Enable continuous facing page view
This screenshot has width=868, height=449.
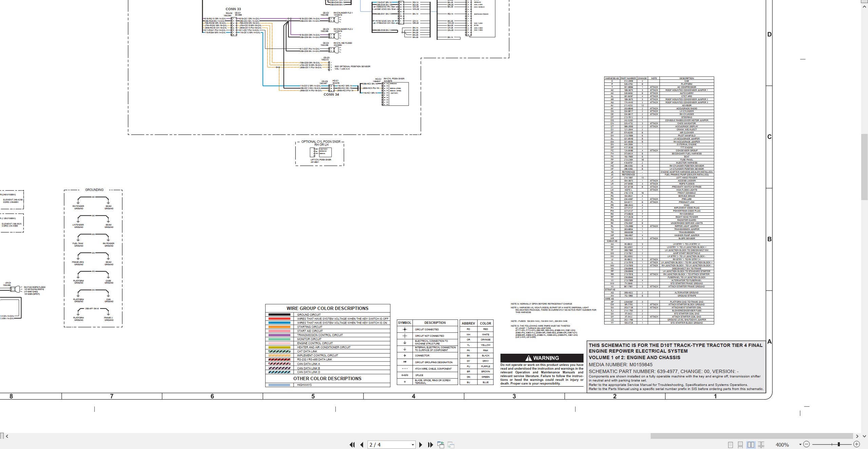pyautogui.click(x=761, y=445)
